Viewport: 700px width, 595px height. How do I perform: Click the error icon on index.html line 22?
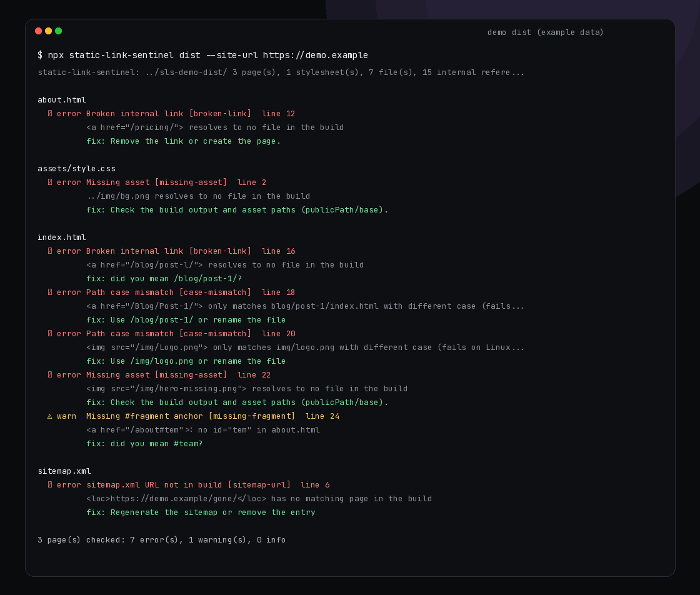(50, 375)
